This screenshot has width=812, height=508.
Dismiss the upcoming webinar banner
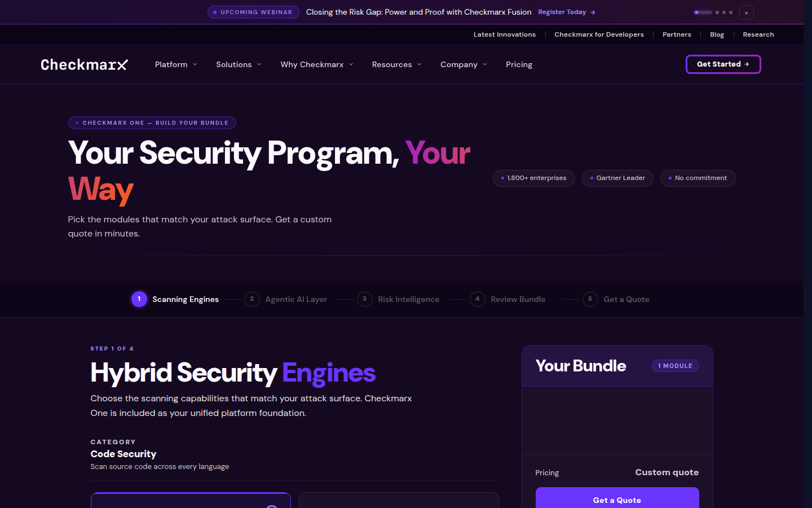746,12
